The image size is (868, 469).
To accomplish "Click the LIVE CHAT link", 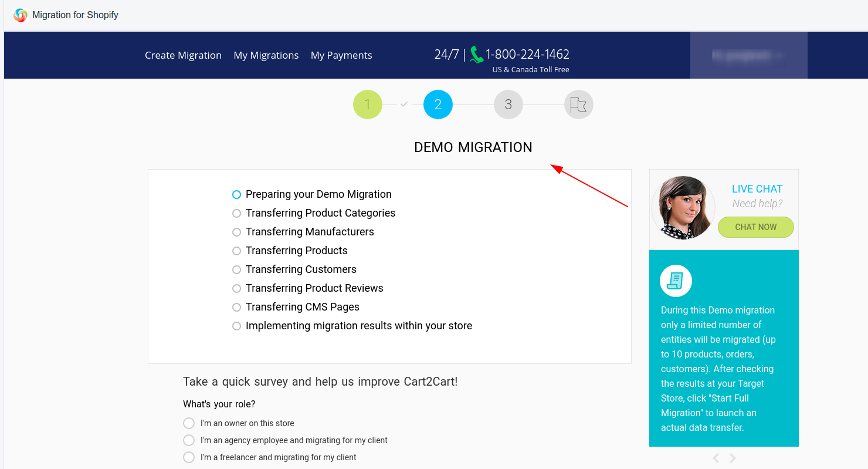I will (x=757, y=189).
